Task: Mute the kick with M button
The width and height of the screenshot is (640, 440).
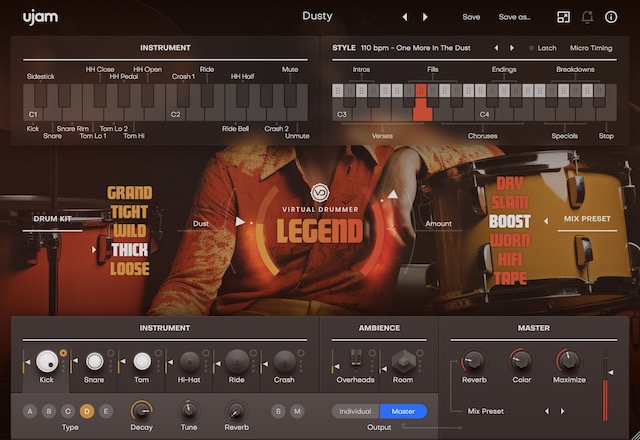Action: tap(297, 411)
